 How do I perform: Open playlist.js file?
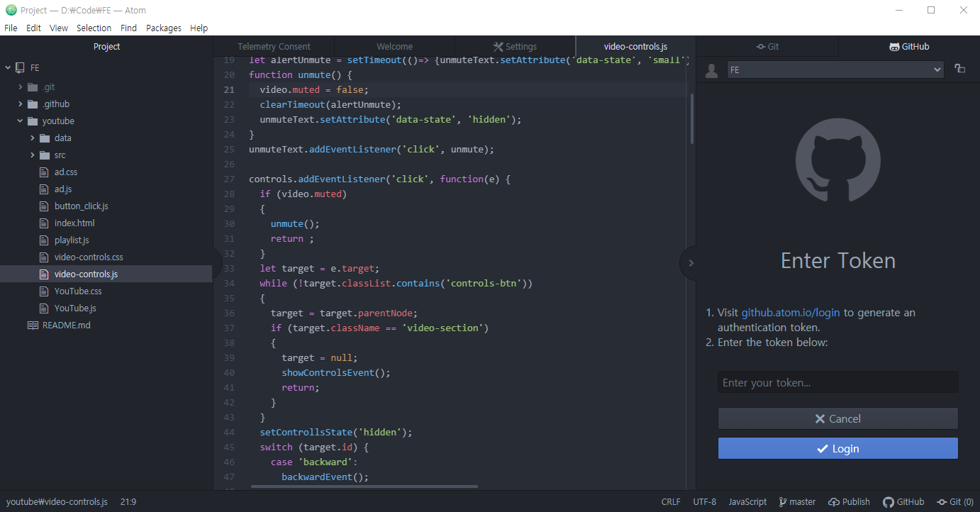[72, 240]
